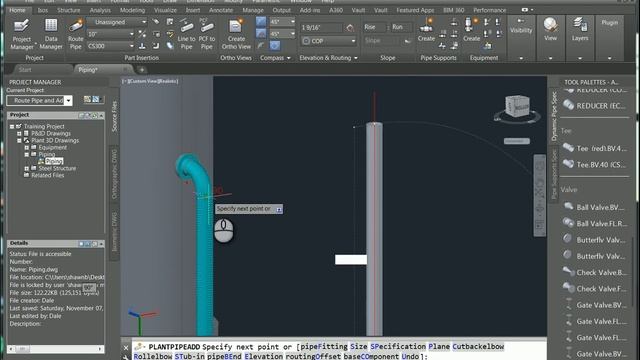Screen dimensions: 640x360
Task: Select Related Files in project tree
Action: [x=47, y=176]
